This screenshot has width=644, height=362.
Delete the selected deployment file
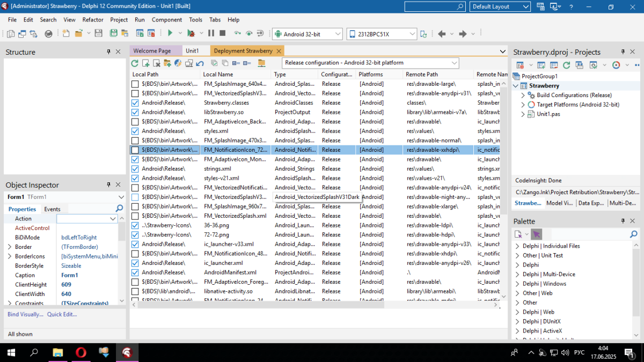157,63
